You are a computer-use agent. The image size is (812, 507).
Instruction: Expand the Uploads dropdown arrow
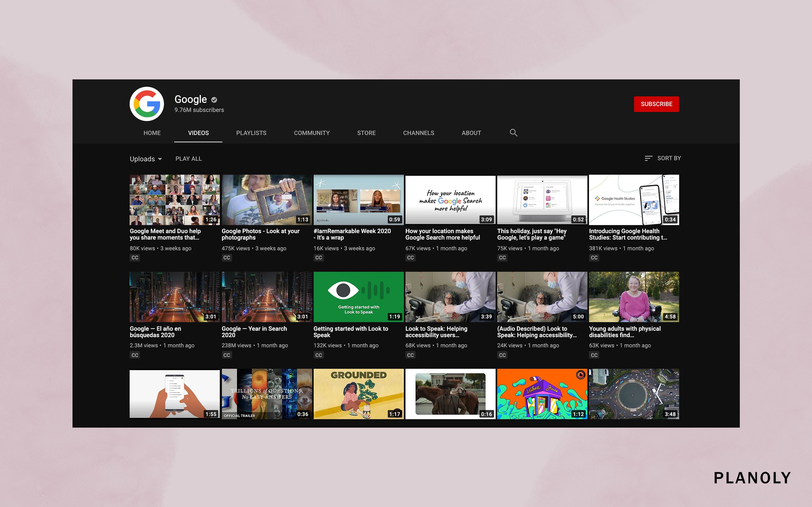coord(160,159)
